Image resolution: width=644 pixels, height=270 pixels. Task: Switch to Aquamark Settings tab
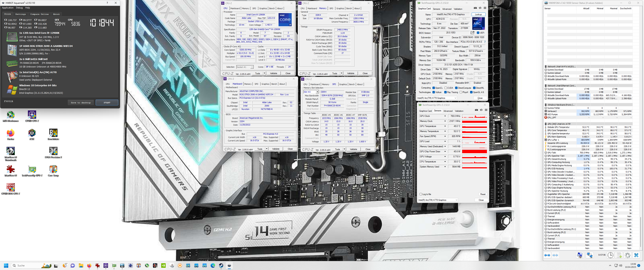click(x=21, y=14)
